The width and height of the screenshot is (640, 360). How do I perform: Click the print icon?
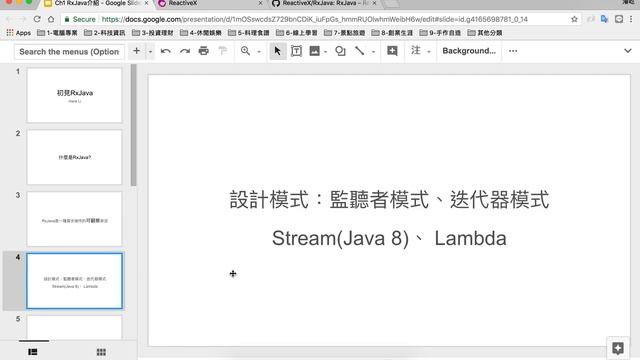click(204, 51)
